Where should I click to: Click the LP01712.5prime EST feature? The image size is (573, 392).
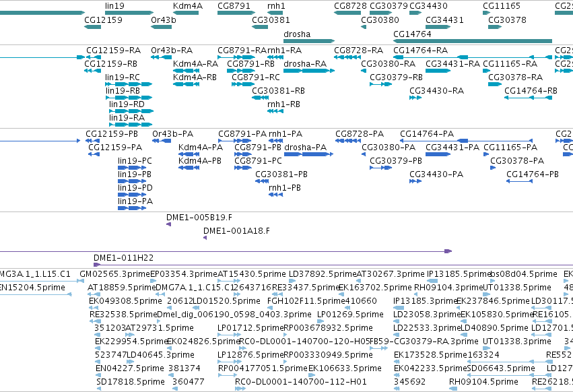tap(230, 335)
